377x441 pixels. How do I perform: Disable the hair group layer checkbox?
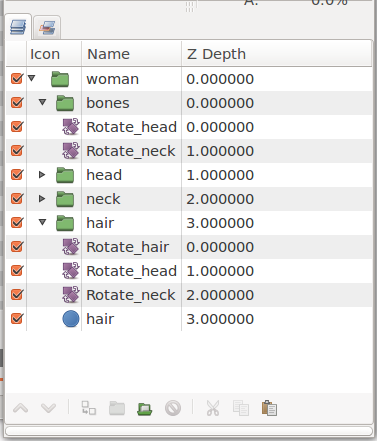17,223
